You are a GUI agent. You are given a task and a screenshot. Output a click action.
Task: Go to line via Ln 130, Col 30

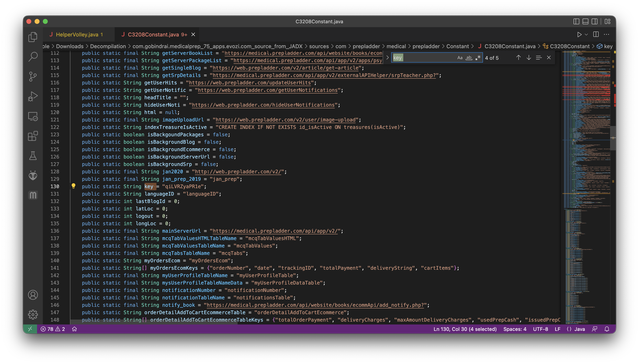click(465, 329)
